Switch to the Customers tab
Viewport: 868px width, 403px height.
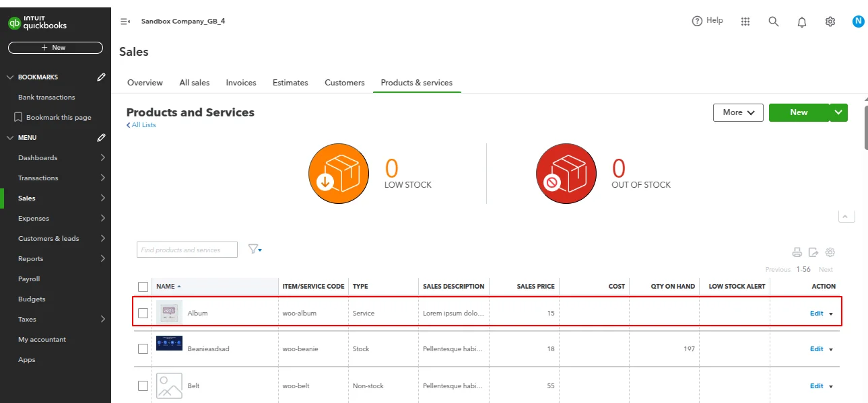click(x=344, y=83)
